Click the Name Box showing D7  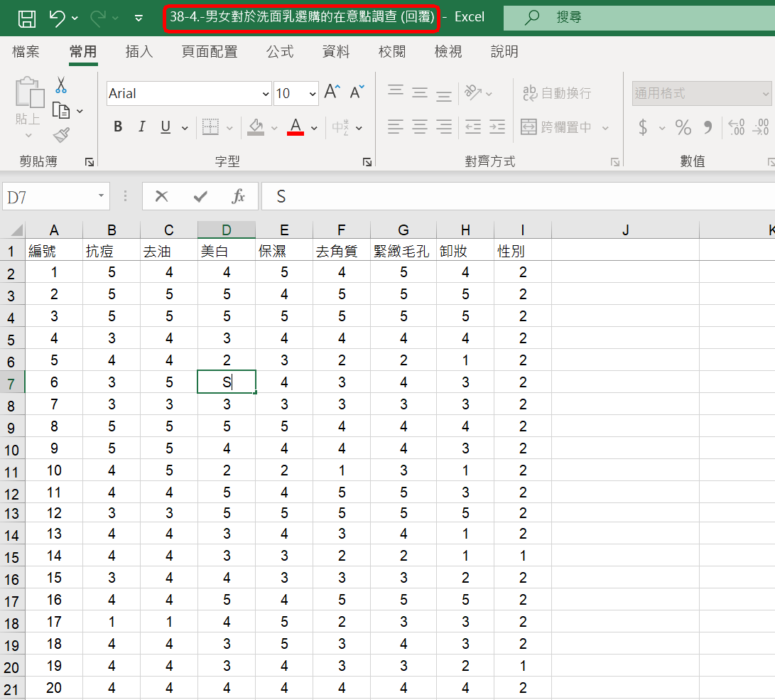coord(50,197)
